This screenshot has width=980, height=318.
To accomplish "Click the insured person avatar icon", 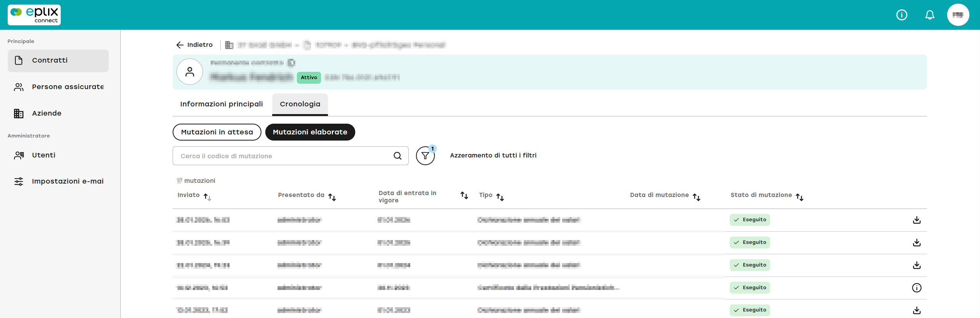I will 190,72.
